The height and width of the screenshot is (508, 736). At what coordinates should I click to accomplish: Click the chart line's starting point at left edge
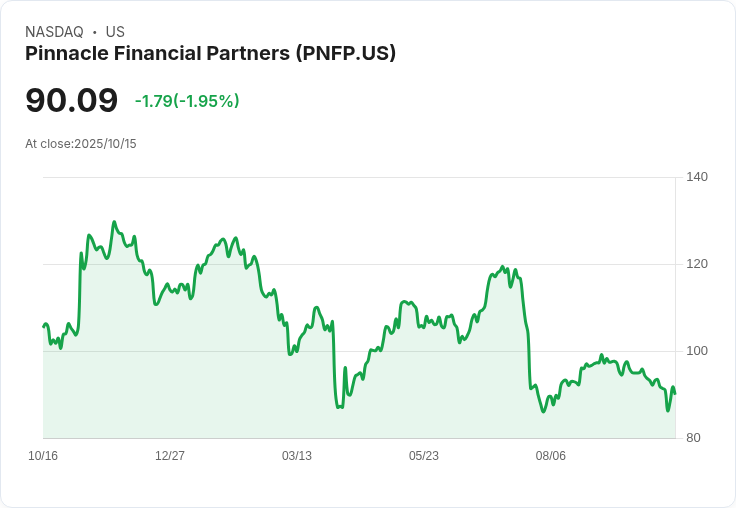43,326
